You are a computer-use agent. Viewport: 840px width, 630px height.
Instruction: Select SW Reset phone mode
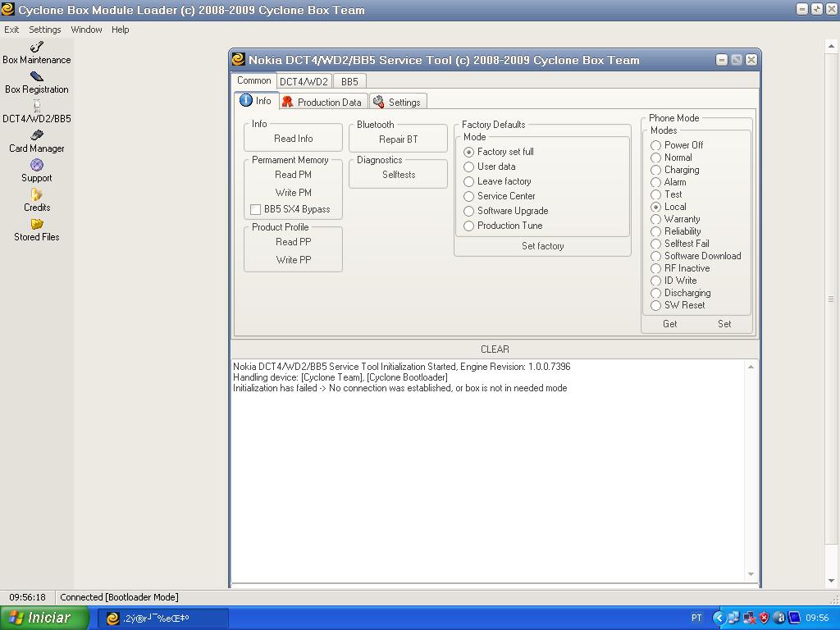pyautogui.click(x=655, y=305)
